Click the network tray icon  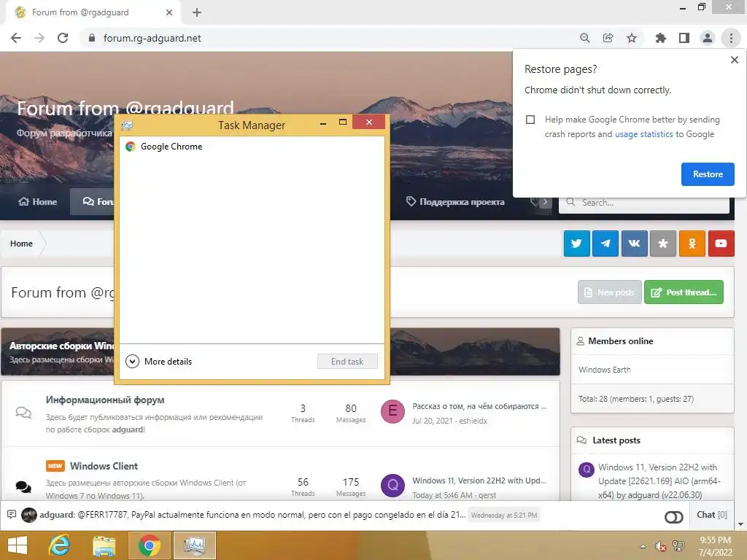pyautogui.click(x=678, y=546)
